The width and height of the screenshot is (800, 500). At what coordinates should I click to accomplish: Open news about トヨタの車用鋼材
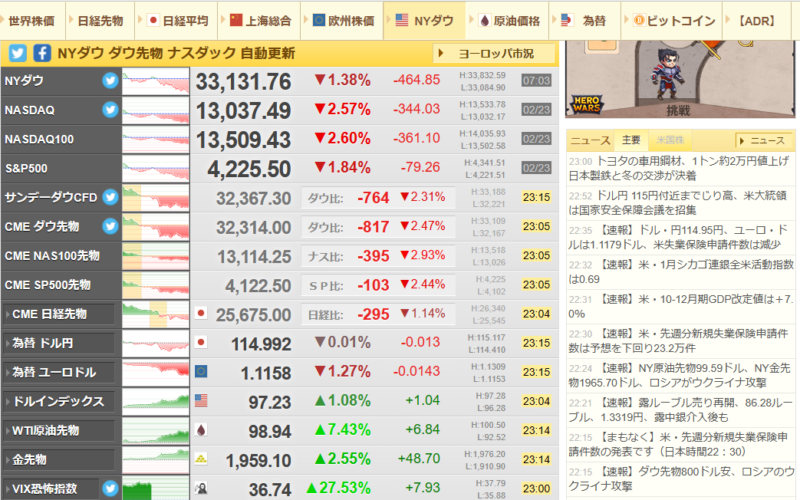click(x=680, y=168)
